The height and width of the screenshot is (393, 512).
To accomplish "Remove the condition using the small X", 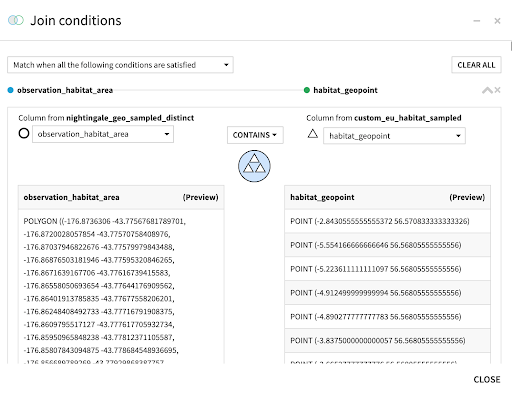I will [x=497, y=90].
